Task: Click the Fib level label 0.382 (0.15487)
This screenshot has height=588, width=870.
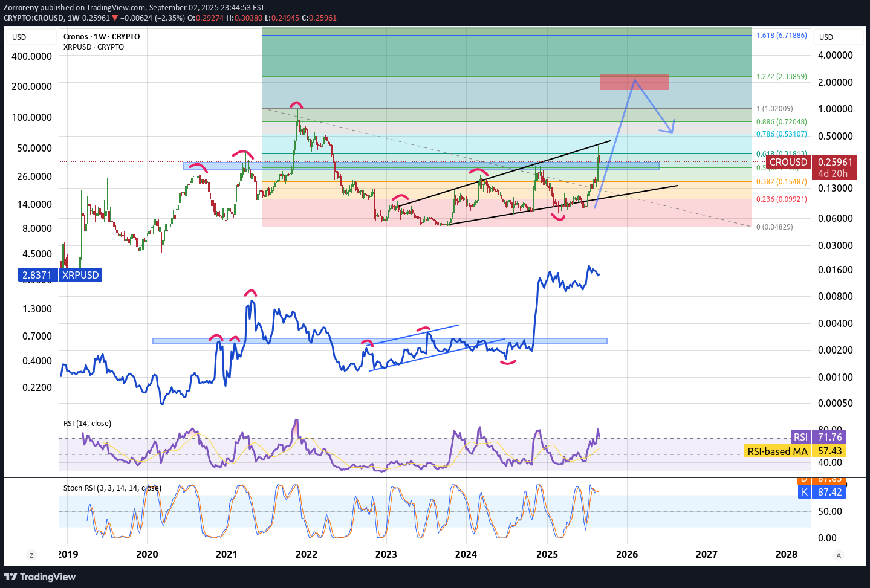Action: click(782, 182)
